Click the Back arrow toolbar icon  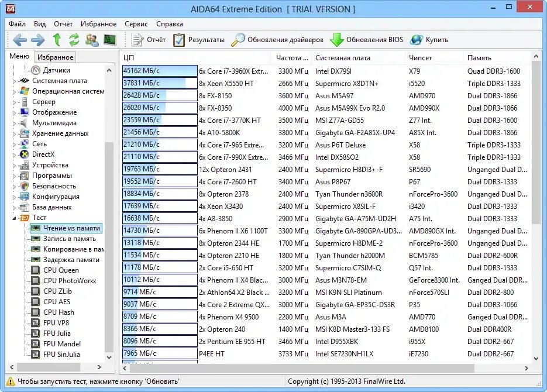pyautogui.click(x=19, y=40)
